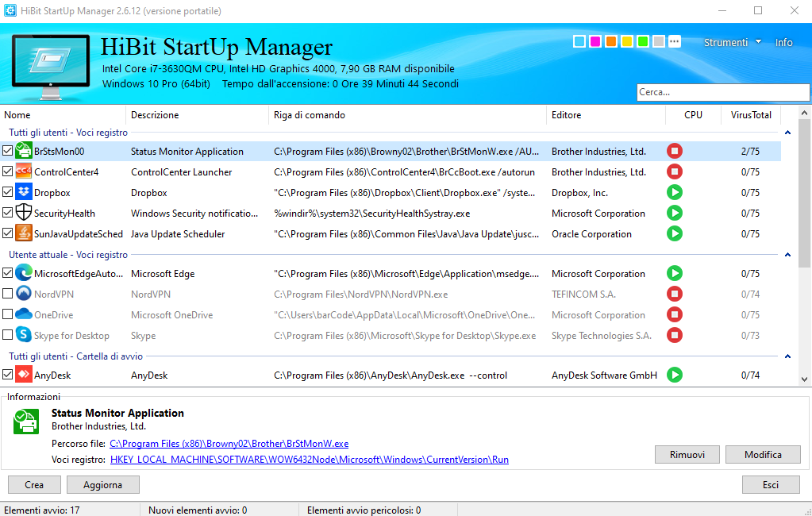Select the light blue theme swatch
Viewport: 812px width, 516px height.
coord(579,41)
